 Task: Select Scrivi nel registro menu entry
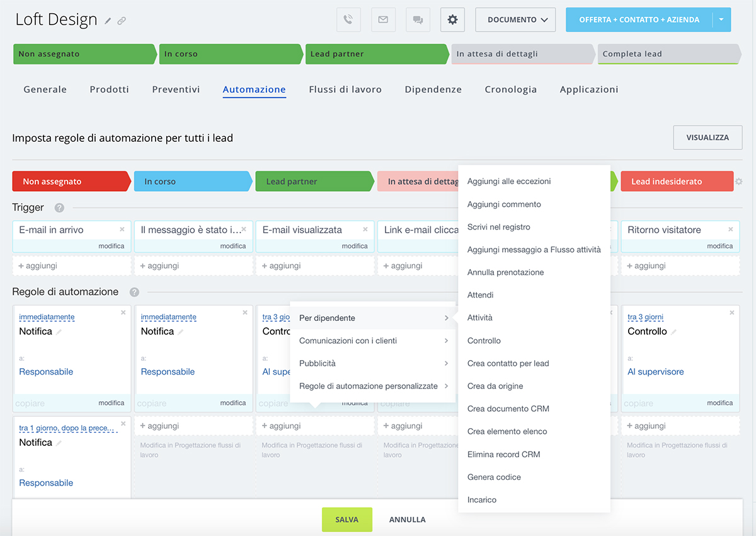(534, 227)
